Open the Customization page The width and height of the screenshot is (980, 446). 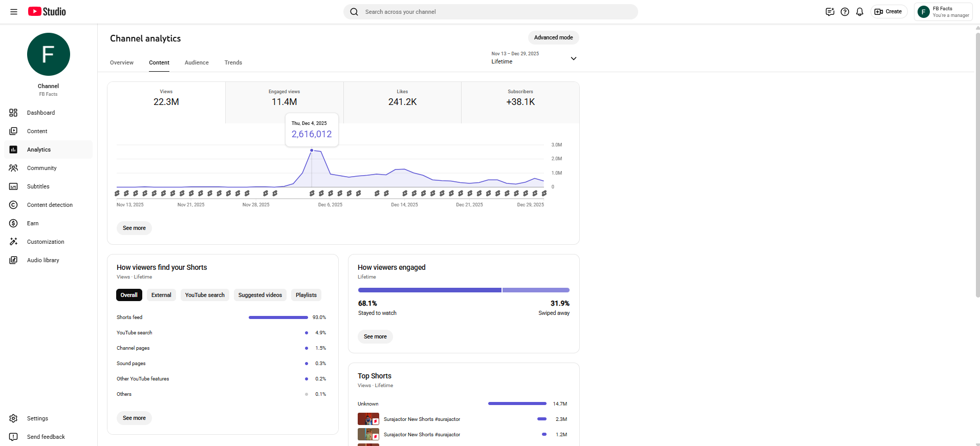(x=46, y=242)
